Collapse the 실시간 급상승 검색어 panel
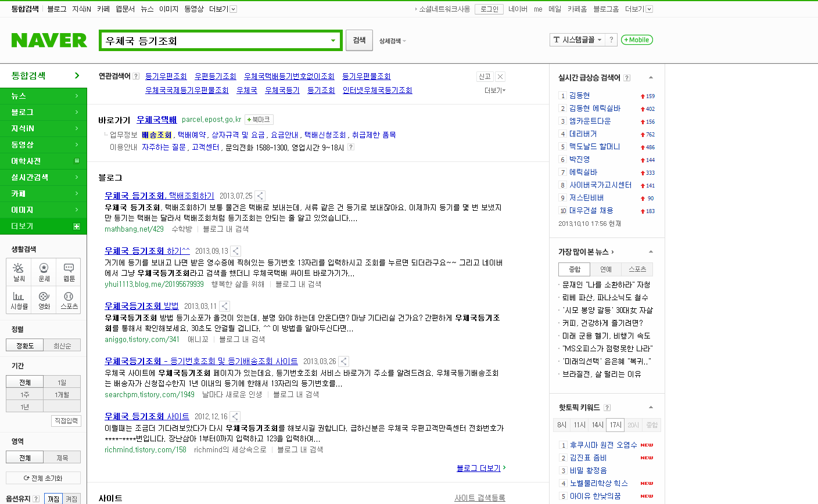The height and width of the screenshot is (504, 818). [651, 77]
